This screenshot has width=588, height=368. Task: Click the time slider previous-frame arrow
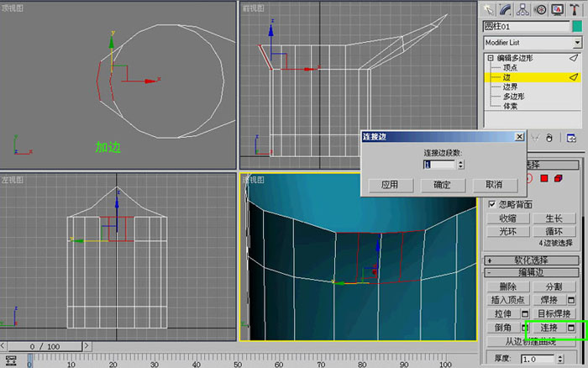tap(3, 346)
